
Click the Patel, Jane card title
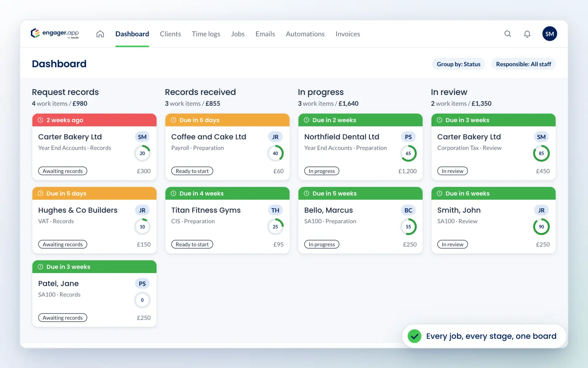point(58,284)
